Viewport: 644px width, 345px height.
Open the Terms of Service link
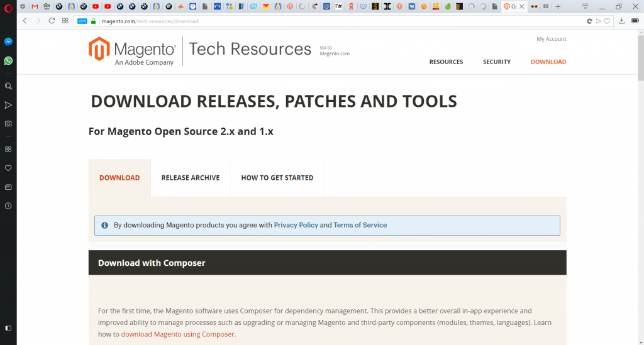pyautogui.click(x=360, y=225)
